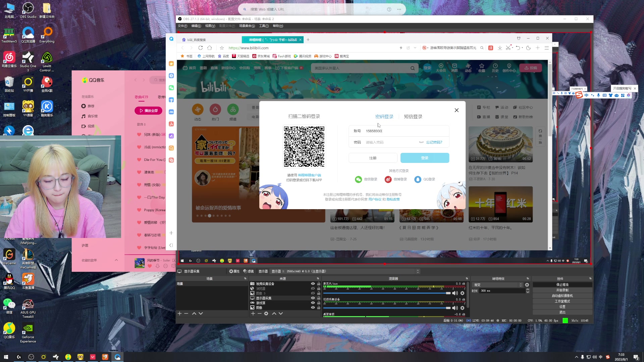
Task: Open transition settings gear next to 渐变
Action: pyautogui.click(x=527, y=285)
